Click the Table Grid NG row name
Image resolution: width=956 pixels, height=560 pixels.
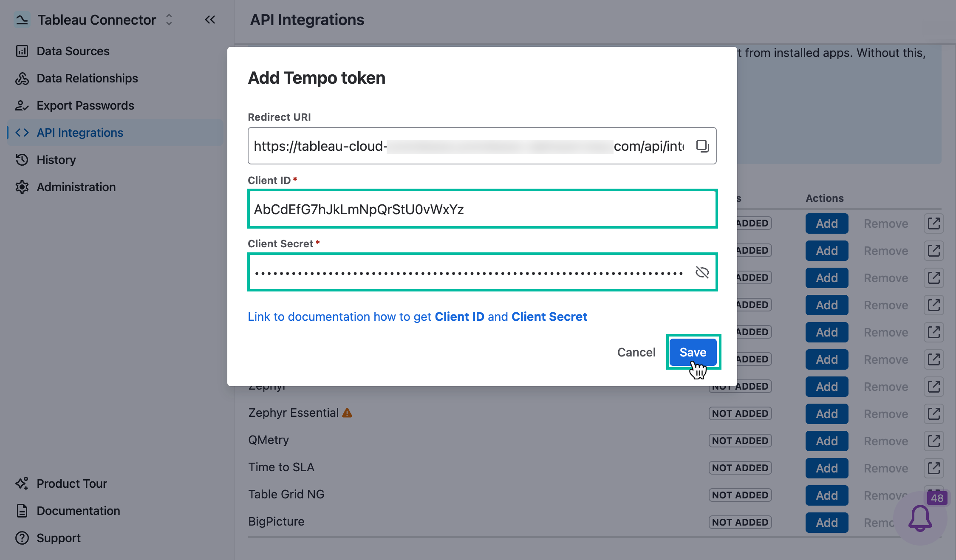(286, 495)
